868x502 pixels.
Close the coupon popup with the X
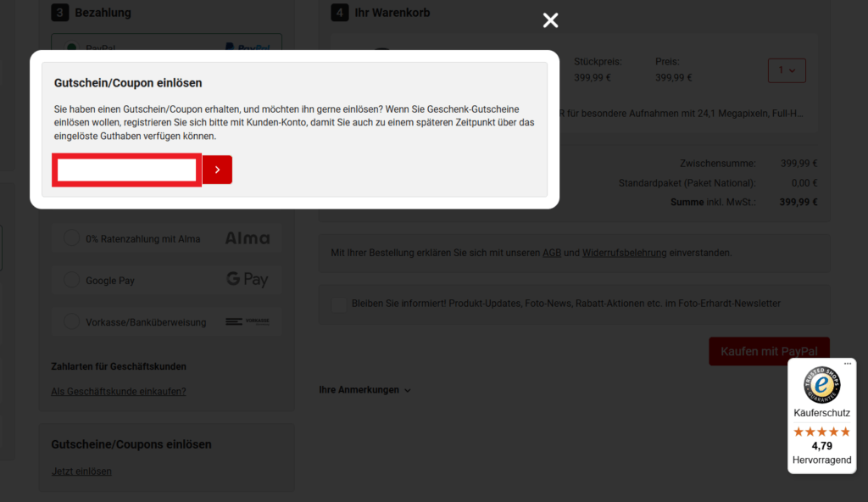point(550,20)
